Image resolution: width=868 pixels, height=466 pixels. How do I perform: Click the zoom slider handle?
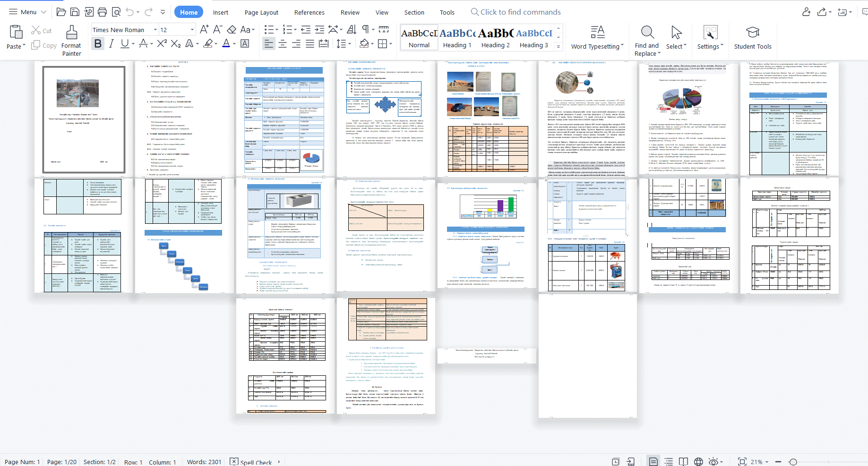(x=793, y=462)
